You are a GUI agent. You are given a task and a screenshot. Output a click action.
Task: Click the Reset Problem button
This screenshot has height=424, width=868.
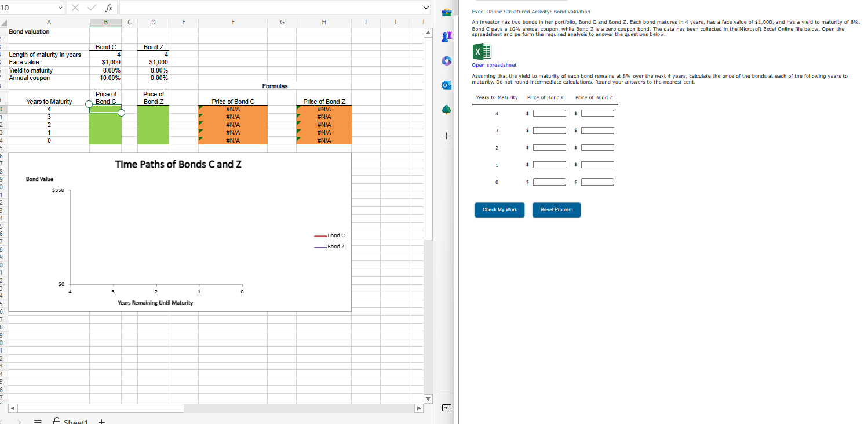[x=556, y=210]
